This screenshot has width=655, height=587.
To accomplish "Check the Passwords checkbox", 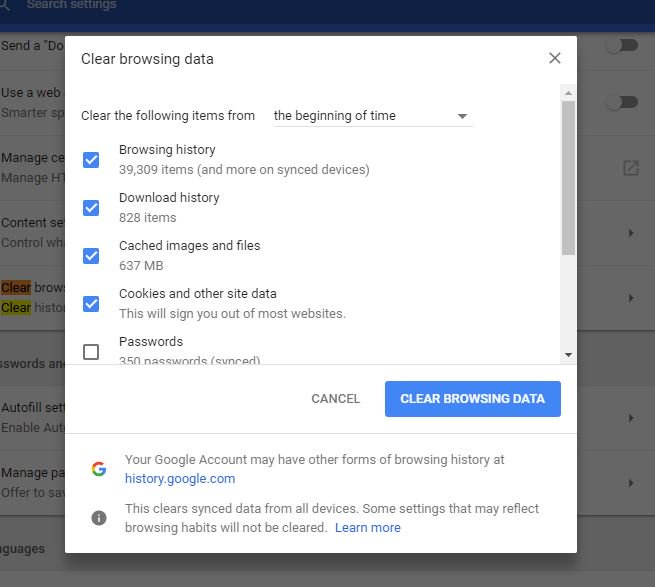I will click(91, 352).
